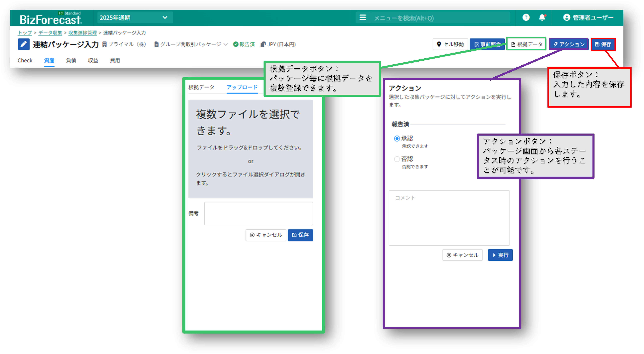Open the help question mark icon

[x=526, y=18]
